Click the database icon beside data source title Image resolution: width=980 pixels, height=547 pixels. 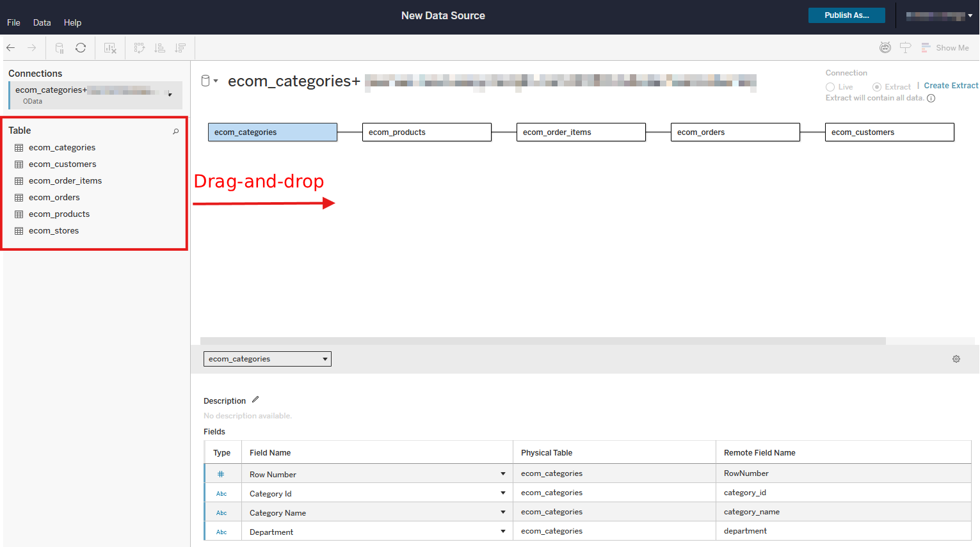[205, 81]
